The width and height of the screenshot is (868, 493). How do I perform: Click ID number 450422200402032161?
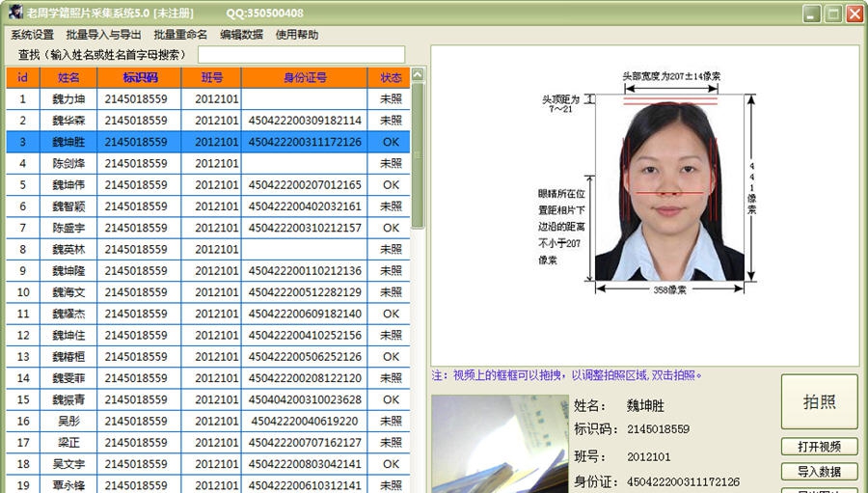[305, 206]
